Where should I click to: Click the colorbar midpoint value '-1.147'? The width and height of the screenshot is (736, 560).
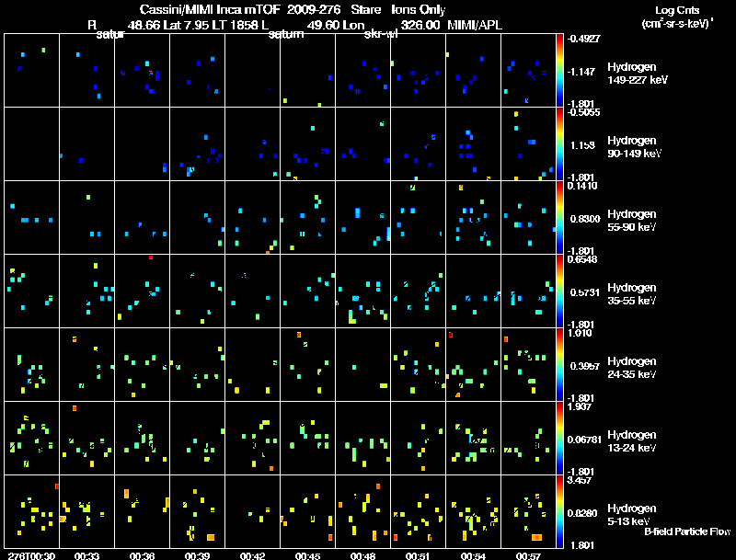tap(582, 72)
